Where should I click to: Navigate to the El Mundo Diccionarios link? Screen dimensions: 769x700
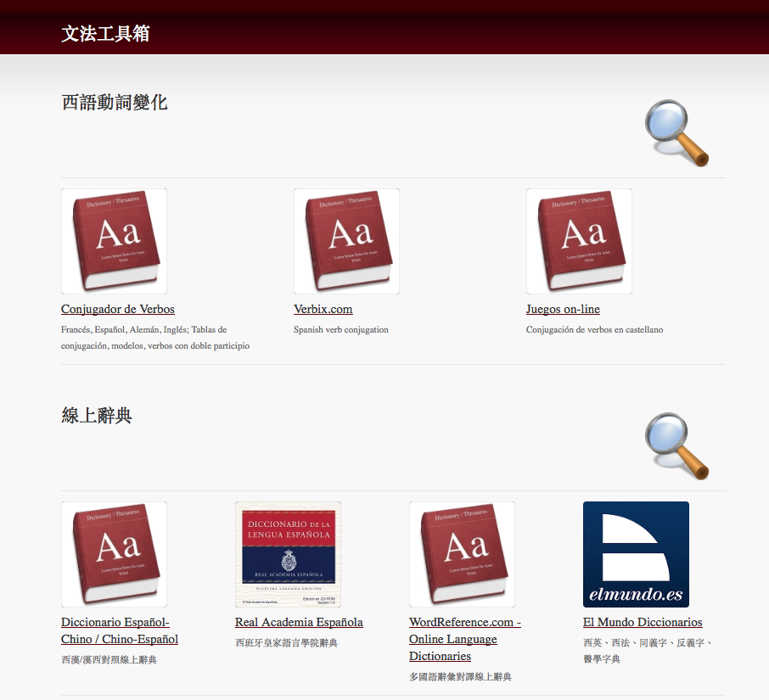coord(643,622)
